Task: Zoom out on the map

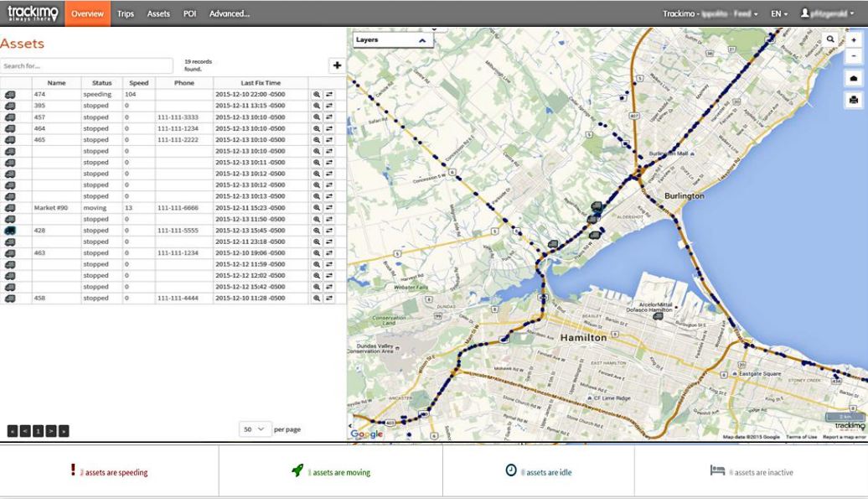Action: pyautogui.click(x=854, y=56)
